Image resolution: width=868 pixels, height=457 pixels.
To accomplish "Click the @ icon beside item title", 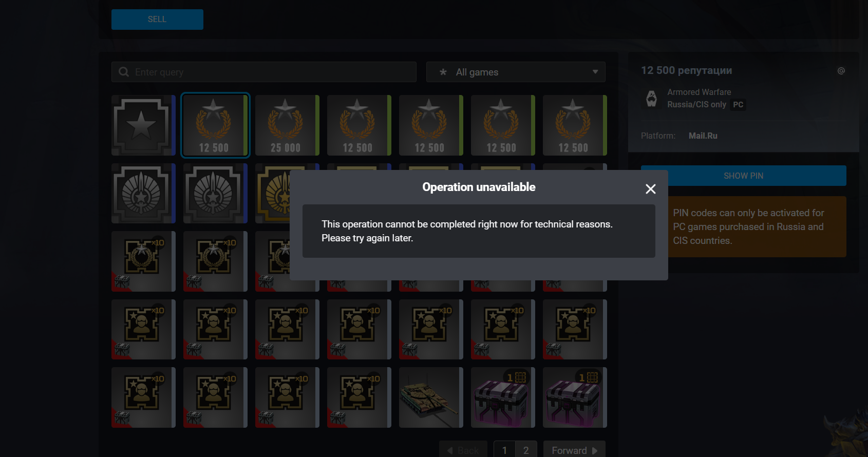I will [x=841, y=71].
